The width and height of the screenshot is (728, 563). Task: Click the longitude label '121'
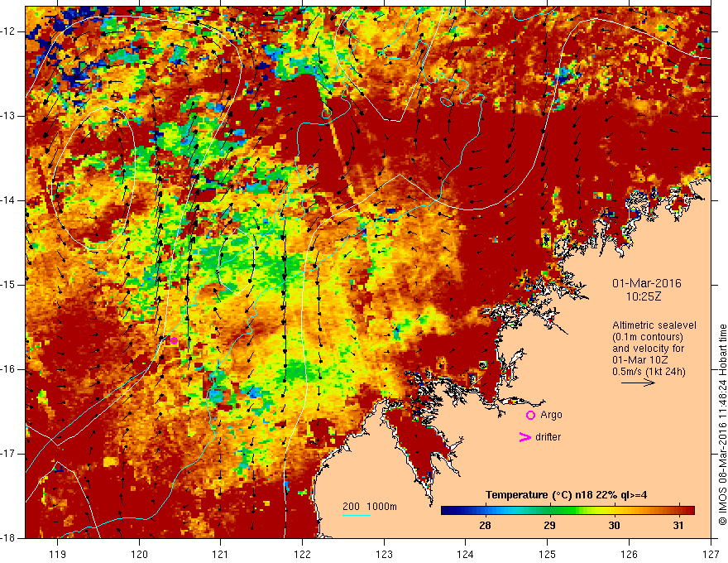(221, 554)
